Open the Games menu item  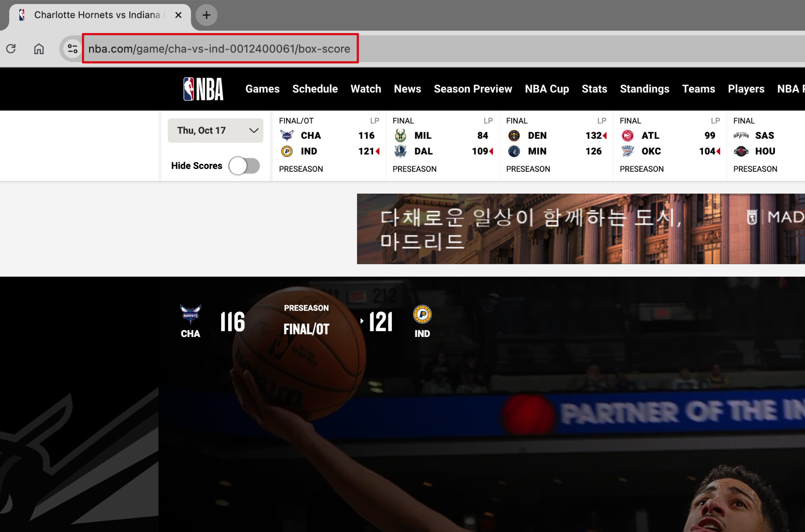tap(262, 89)
